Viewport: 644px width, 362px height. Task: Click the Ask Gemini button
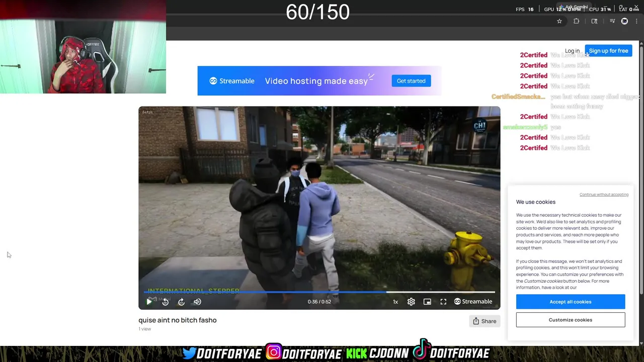pyautogui.click(x=574, y=7)
